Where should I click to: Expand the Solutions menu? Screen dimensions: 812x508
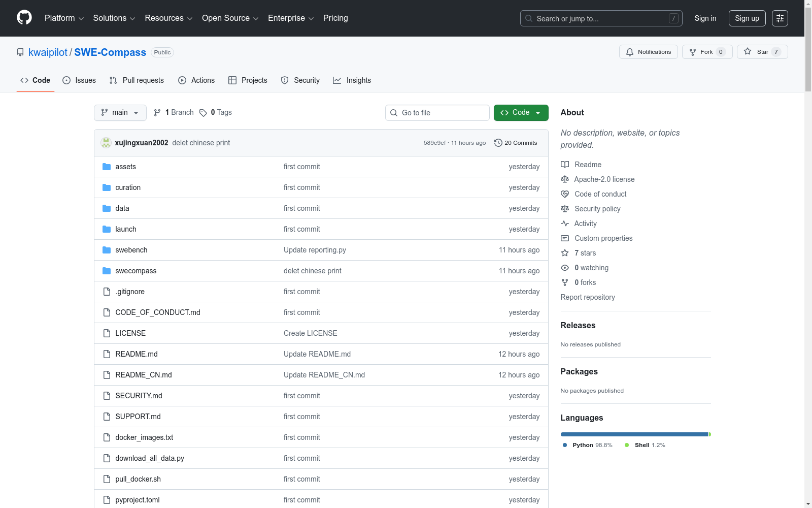pyautogui.click(x=114, y=18)
